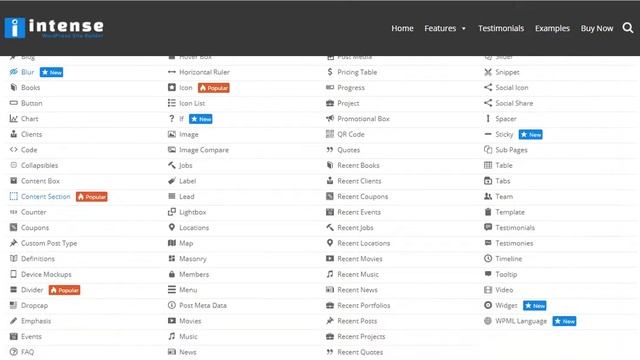Open the FAQ link
The width and height of the screenshot is (640, 360).
(27, 352)
